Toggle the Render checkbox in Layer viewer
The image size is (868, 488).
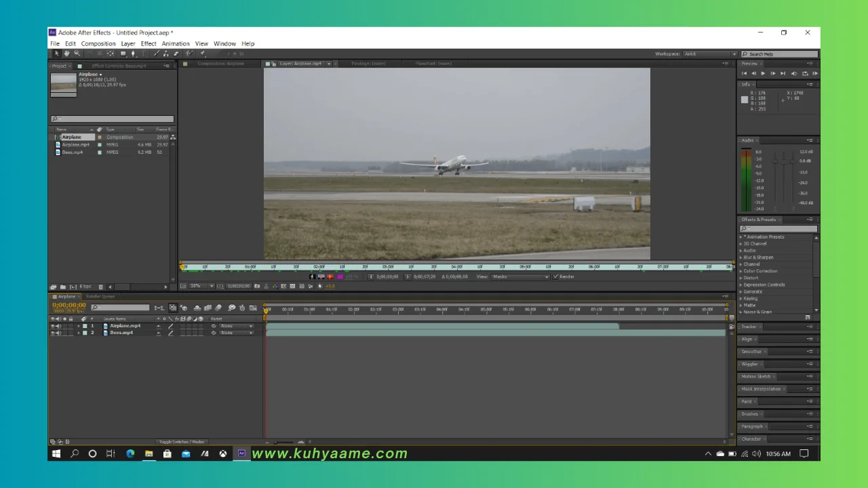555,277
